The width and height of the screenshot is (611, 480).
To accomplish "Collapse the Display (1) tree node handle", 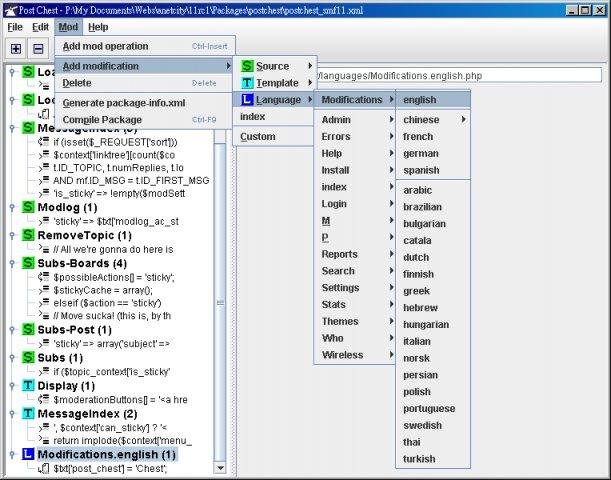I will click(x=12, y=386).
